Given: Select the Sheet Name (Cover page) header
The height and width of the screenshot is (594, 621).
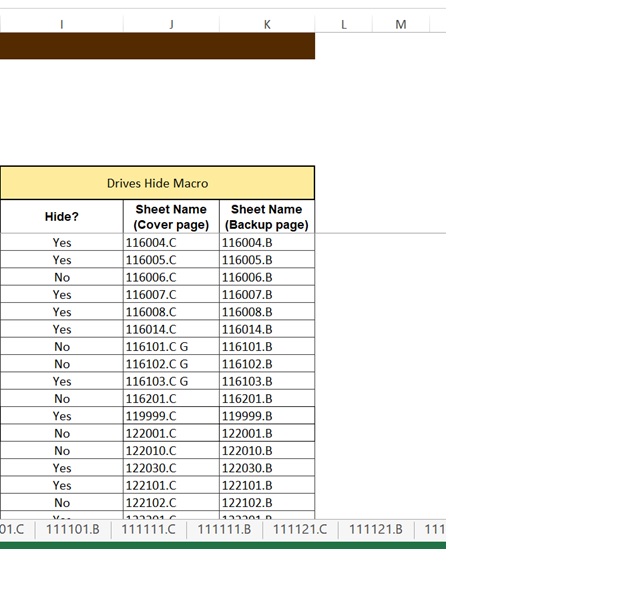Looking at the screenshot, I should coord(171,217).
